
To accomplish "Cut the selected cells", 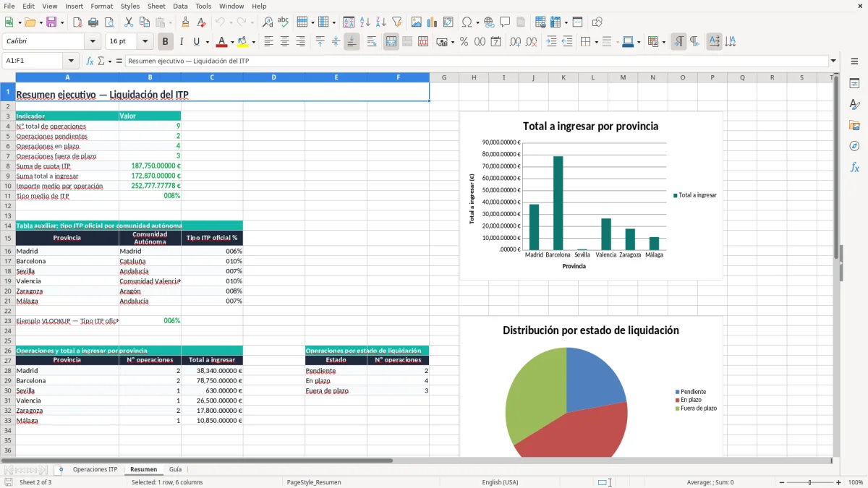I will (x=129, y=22).
